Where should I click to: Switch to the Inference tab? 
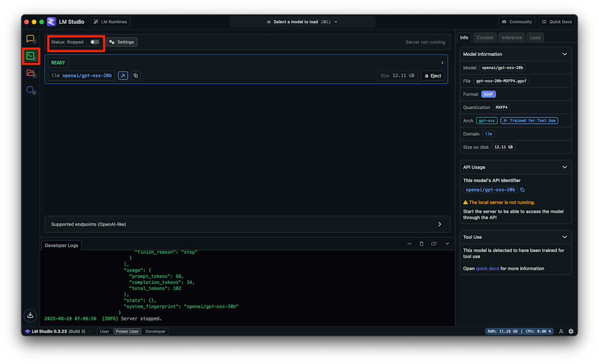(512, 37)
